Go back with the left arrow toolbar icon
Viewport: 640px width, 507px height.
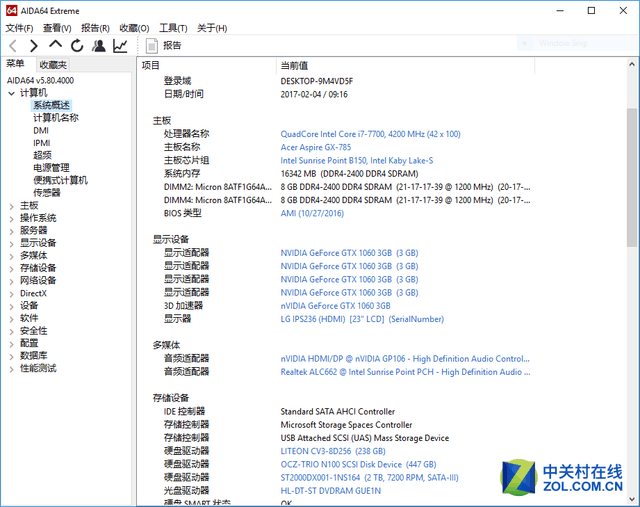point(13,46)
